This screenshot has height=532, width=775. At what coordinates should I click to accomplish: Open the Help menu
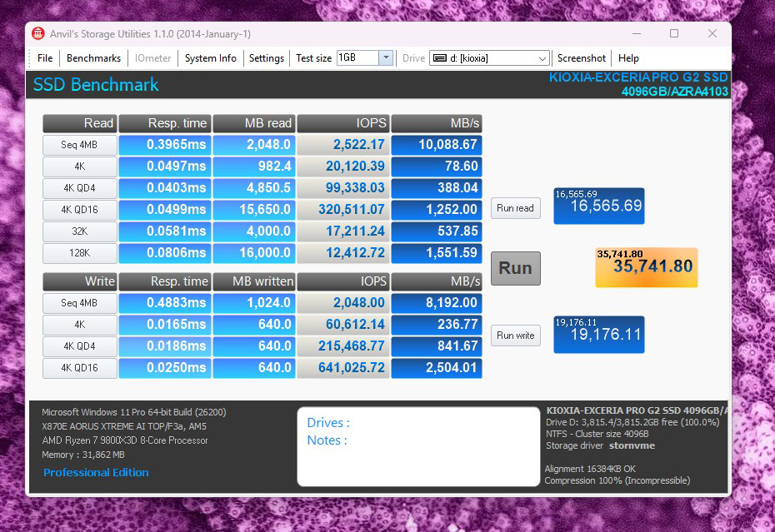coord(628,58)
